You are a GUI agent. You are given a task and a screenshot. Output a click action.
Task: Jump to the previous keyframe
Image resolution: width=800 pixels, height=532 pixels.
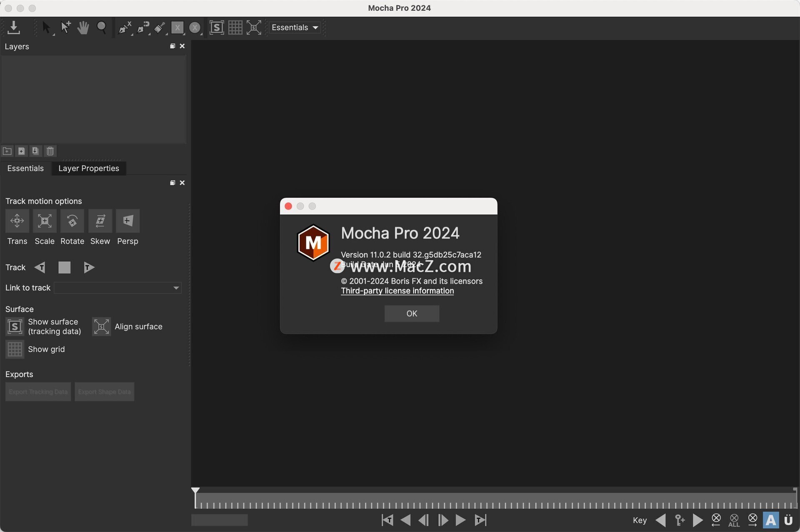point(660,520)
